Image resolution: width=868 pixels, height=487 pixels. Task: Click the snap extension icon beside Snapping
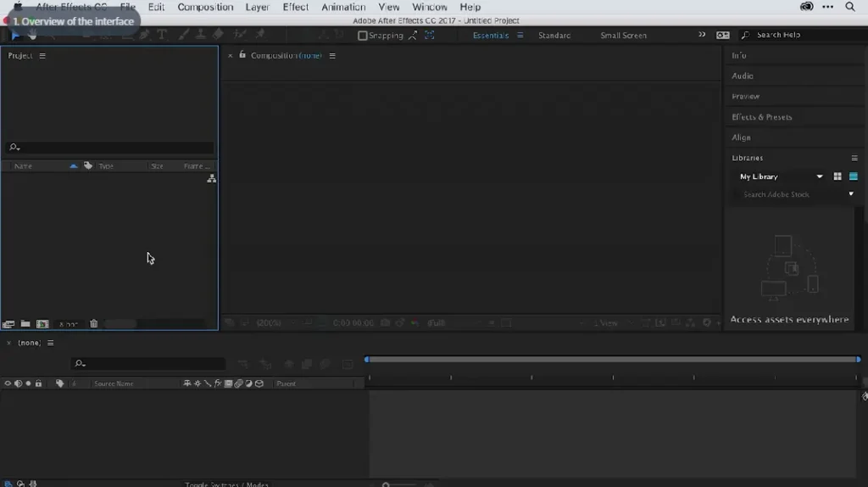[413, 35]
